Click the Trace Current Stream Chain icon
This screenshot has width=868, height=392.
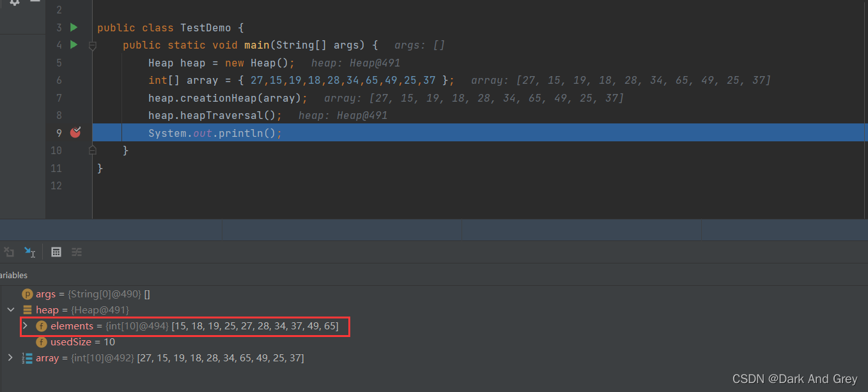(x=77, y=252)
